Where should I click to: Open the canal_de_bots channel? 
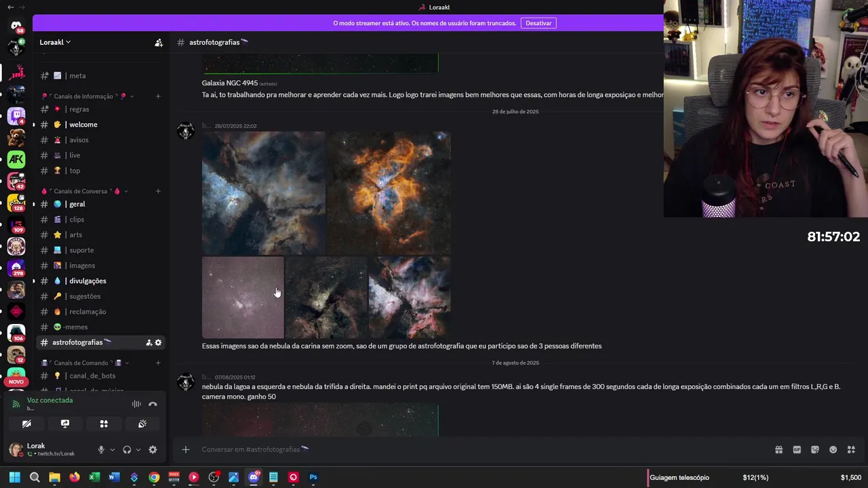tap(100, 375)
